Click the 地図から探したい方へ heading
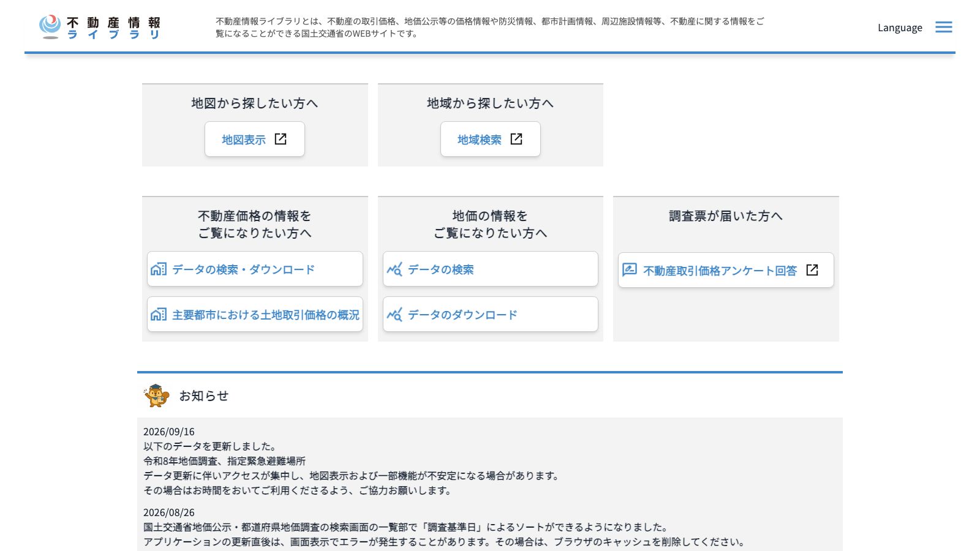 click(255, 103)
